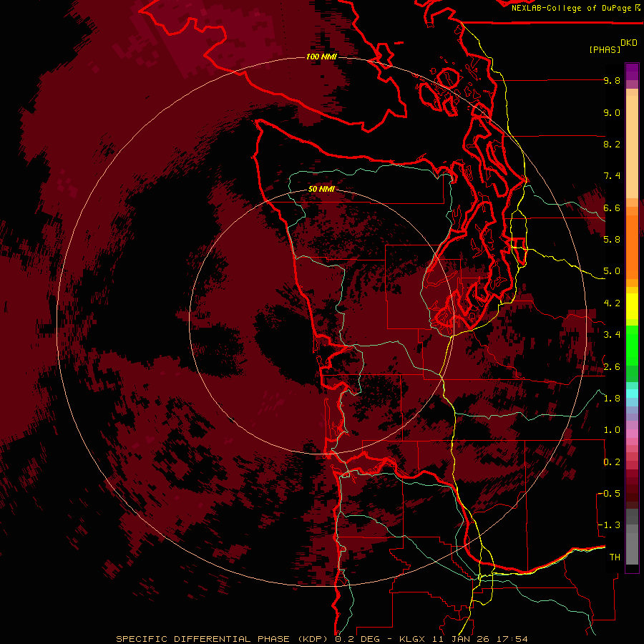Click the KLGX station identifier
This screenshot has width=644, height=644.
(411, 639)
